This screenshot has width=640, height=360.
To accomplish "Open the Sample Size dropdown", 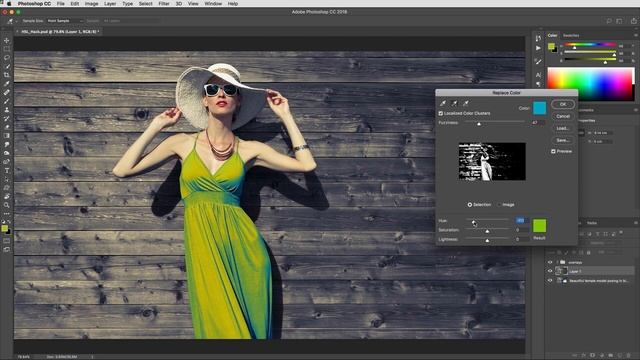I will 64,21.
